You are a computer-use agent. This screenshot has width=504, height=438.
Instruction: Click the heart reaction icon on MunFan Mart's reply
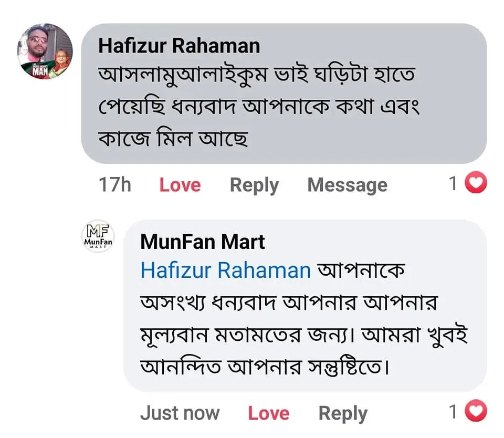477,412
